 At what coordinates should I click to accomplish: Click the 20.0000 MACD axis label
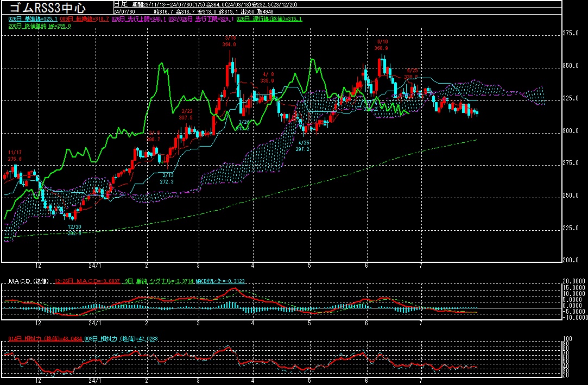574,281
